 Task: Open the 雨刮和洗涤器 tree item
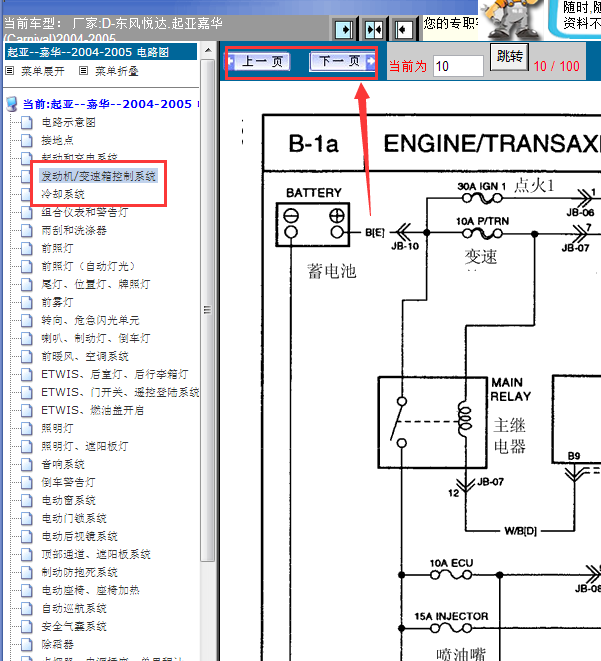[x=74, y=230]
